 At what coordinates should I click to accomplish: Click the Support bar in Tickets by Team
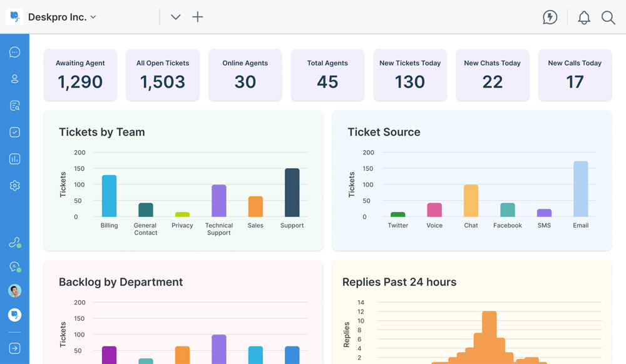click(x=292, y=193)
